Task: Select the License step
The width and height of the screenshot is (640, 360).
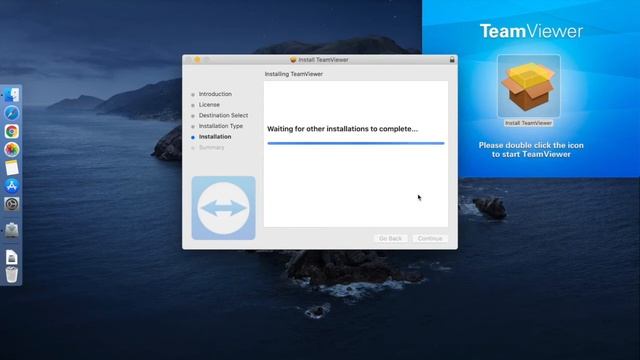Action: click(209, 104)
